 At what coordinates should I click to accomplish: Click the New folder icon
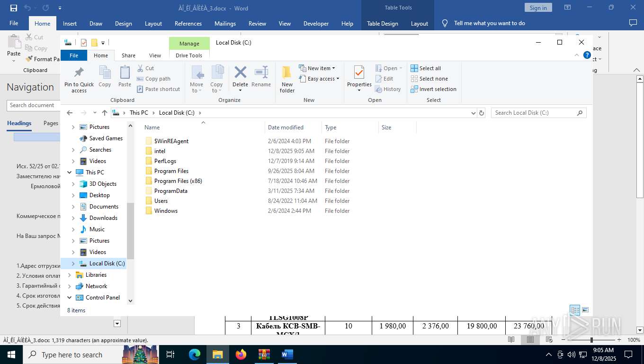[287, 73]
